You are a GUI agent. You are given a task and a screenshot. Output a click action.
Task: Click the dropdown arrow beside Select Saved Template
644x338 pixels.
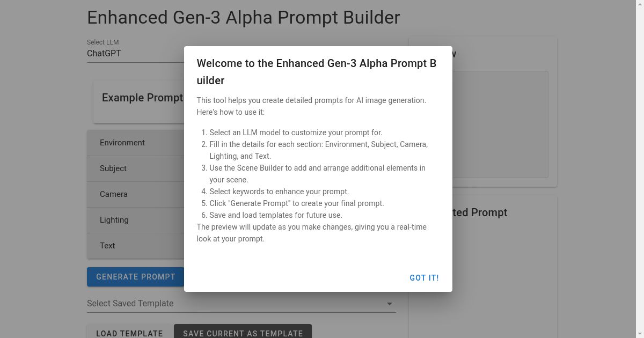point(390,304)
